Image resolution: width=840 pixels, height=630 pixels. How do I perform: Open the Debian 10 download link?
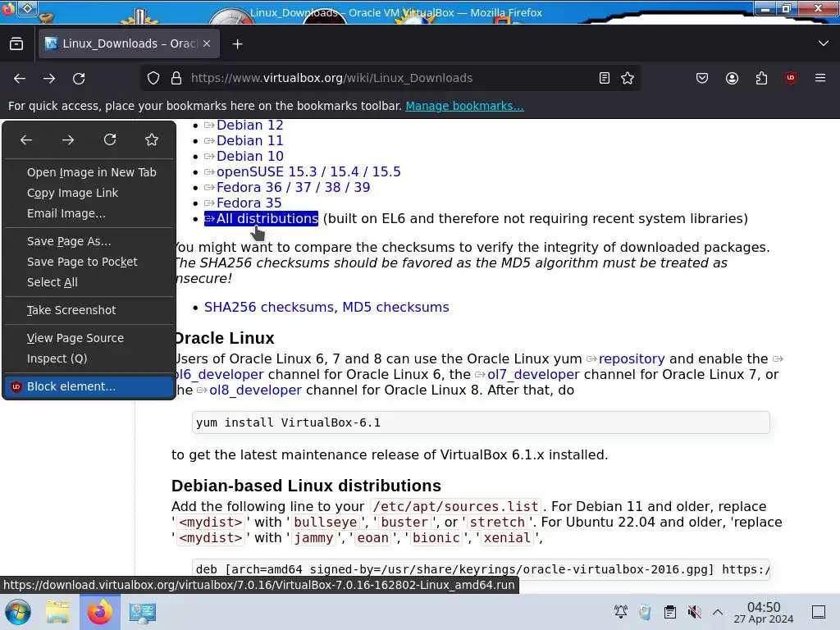(249, 156)
